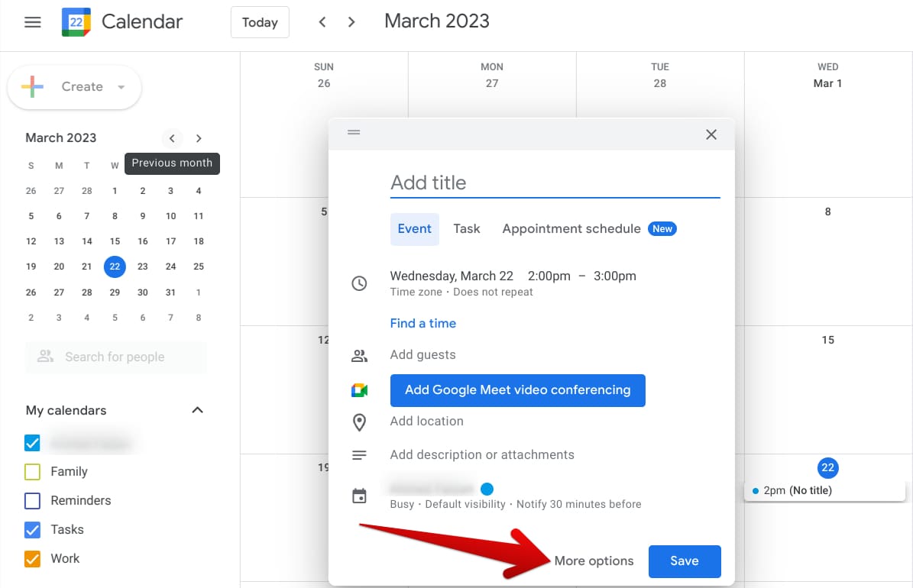Open the Does not repeat option
913x588 pixels.
point(493,292)
